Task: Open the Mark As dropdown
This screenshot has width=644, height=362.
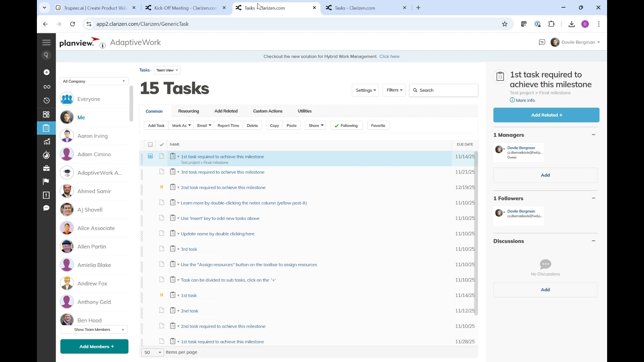Action: click(x=181, y=125)
